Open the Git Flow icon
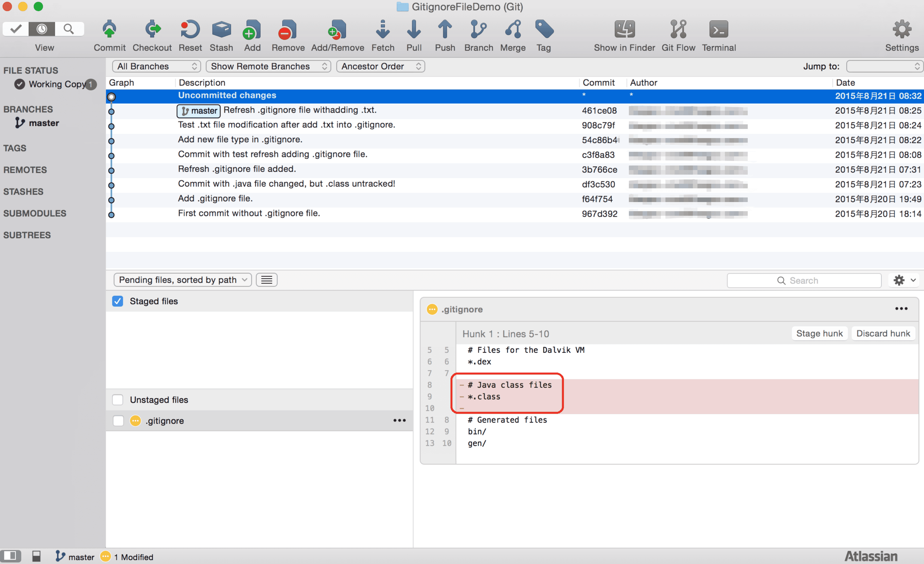The image size is (924, 564). coord(678,29)
